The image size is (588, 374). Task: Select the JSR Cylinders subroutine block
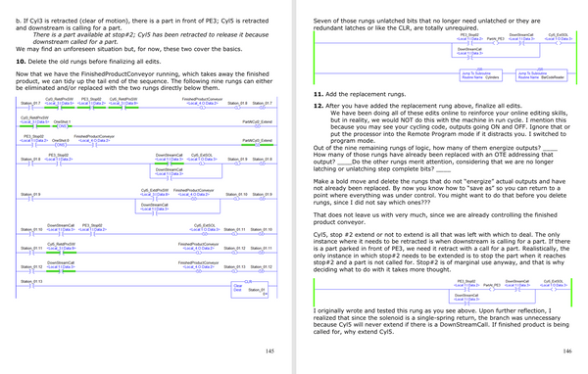click(x=481, y=75)
